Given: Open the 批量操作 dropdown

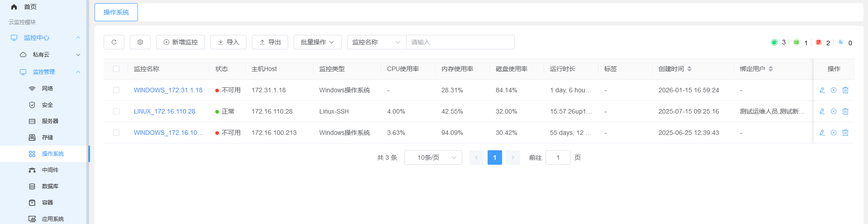Looking at the screenshot, I should click(x=318, y=42).
